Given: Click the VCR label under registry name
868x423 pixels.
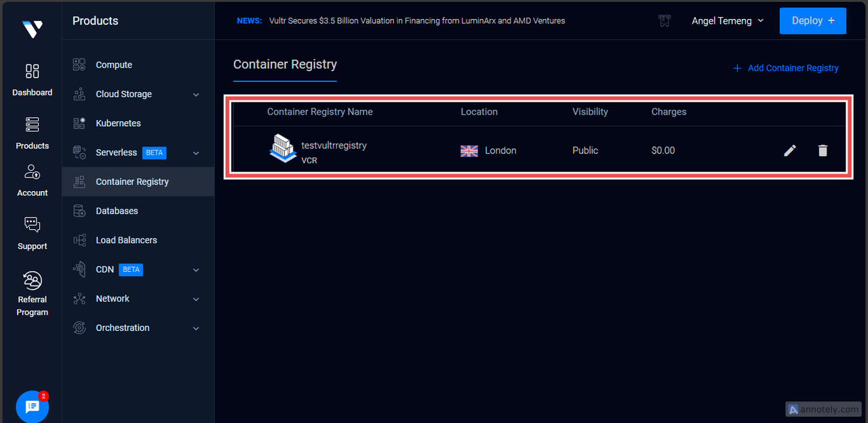Looking at the screenshot, I should point(309,161).
